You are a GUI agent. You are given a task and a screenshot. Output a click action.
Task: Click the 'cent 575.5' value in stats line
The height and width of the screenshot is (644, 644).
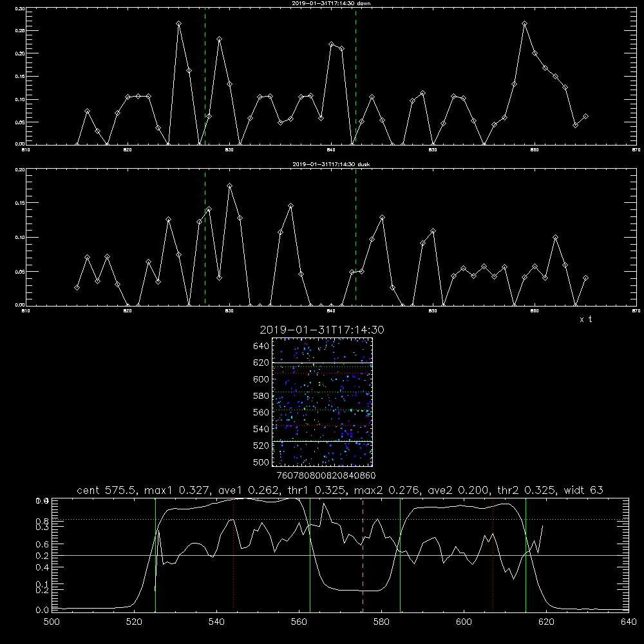(x=108, y=490)
